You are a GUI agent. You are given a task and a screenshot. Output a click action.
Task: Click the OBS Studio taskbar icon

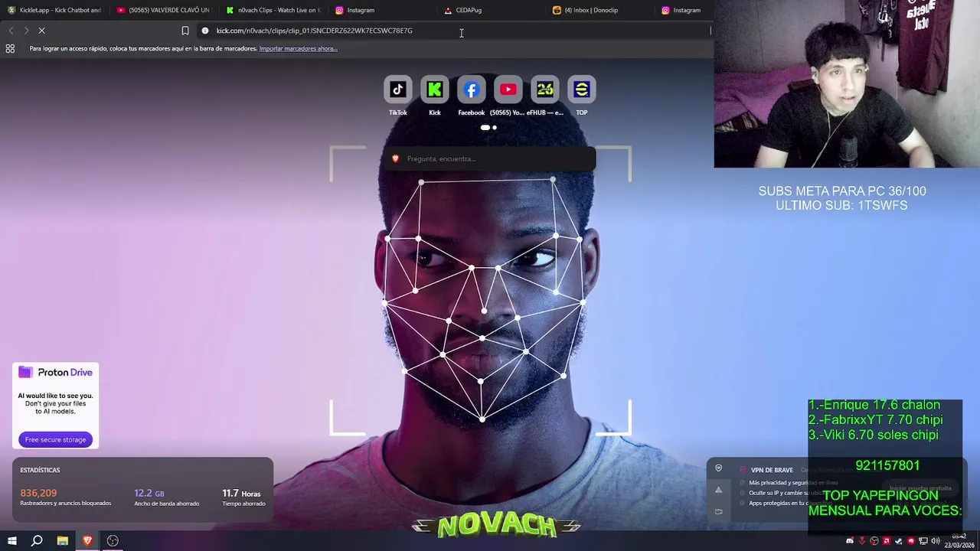113,541
